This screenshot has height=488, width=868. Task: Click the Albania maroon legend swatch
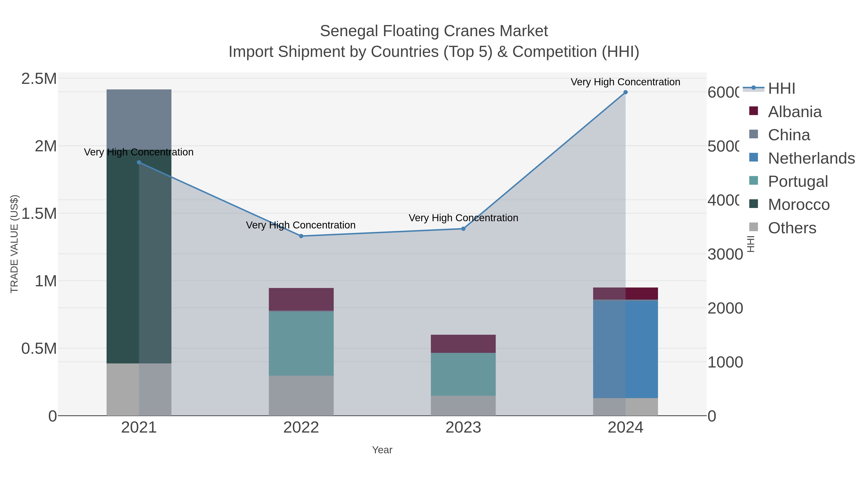tap(753, 111)
